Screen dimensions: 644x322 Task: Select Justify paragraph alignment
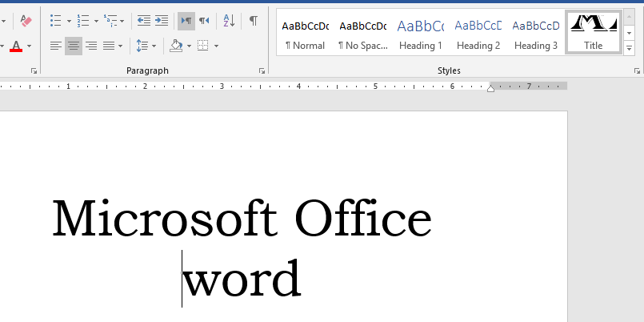pos(109,46)
